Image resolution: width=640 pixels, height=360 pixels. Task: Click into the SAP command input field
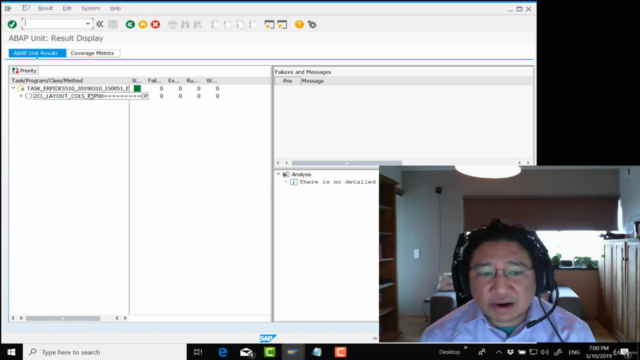point(54,24)
